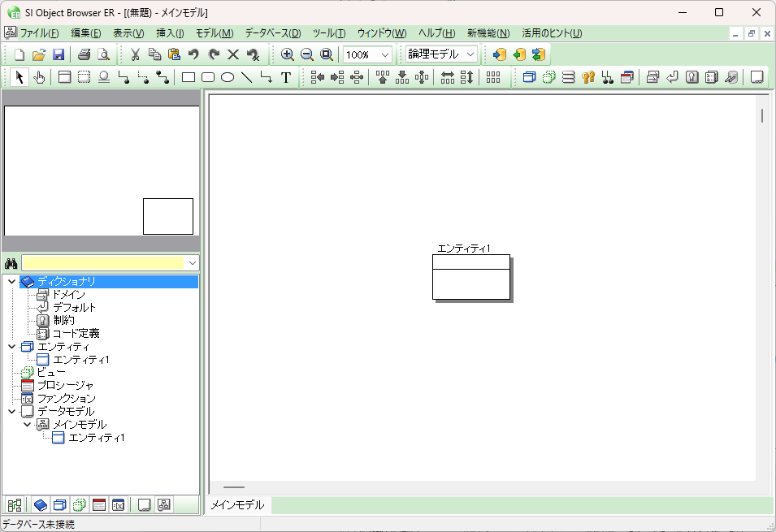Open a file with the folder icon
The width and height of the screenshot is (776, 532).
(39, 54)
